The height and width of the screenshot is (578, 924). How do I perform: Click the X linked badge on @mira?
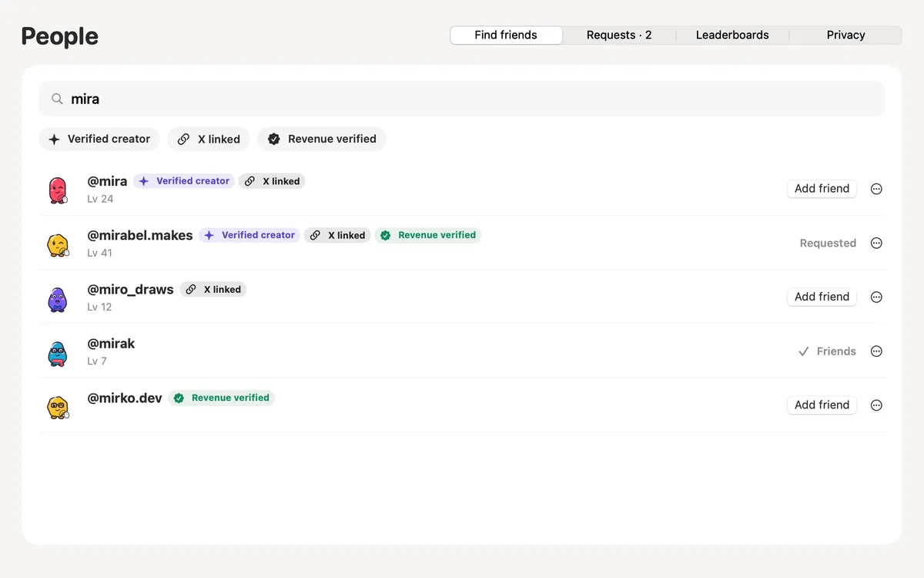[272, 181]
